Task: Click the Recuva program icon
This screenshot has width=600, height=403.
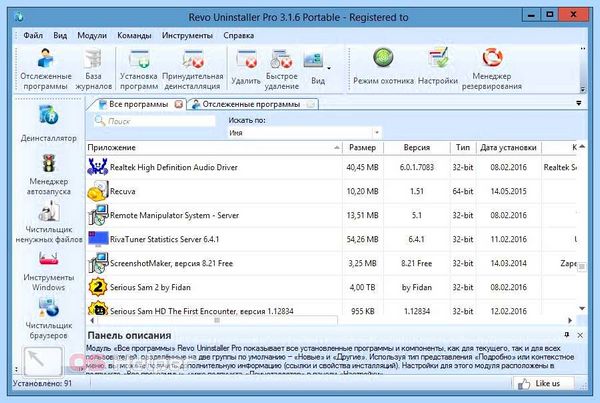Action: coord(98,191)
